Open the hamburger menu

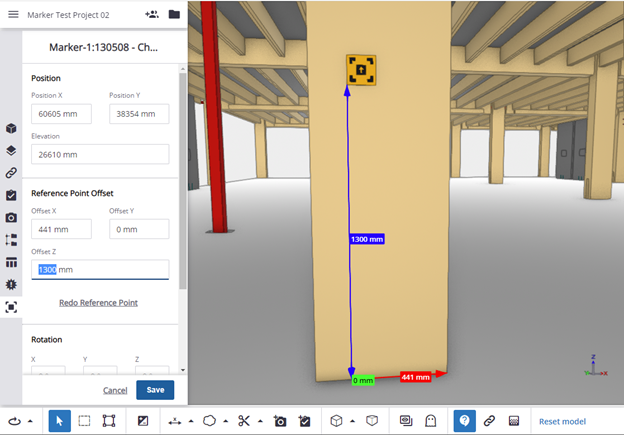[x=13, y=15]
